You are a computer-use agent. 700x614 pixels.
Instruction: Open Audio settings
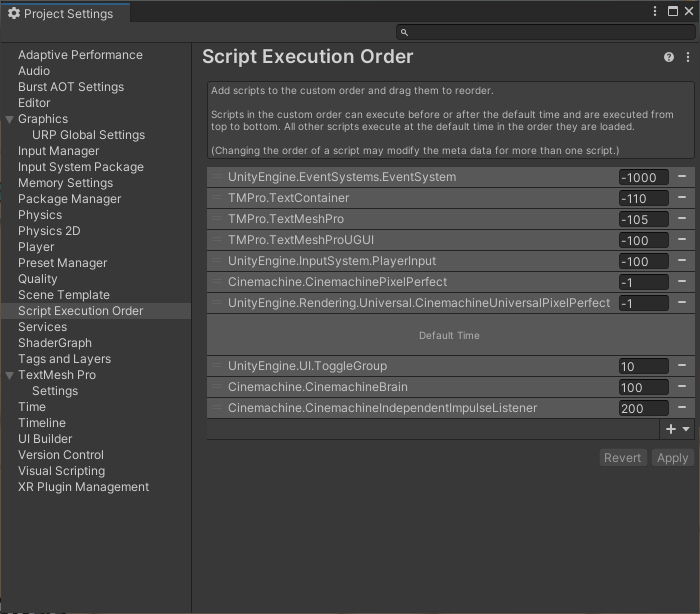[x=34, y=71]
